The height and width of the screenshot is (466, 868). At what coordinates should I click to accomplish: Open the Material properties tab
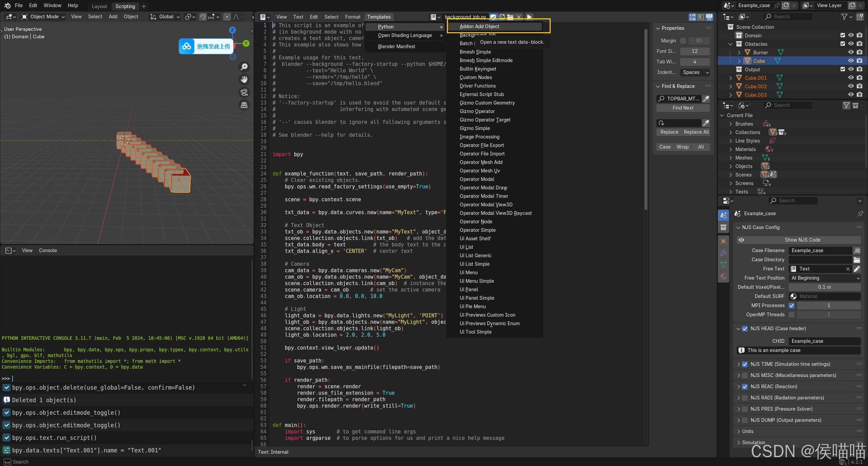pos(723,277)
